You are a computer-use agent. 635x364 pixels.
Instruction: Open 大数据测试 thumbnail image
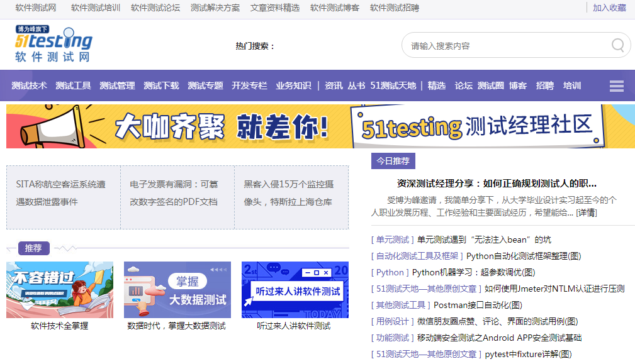[x=177, y=290]
